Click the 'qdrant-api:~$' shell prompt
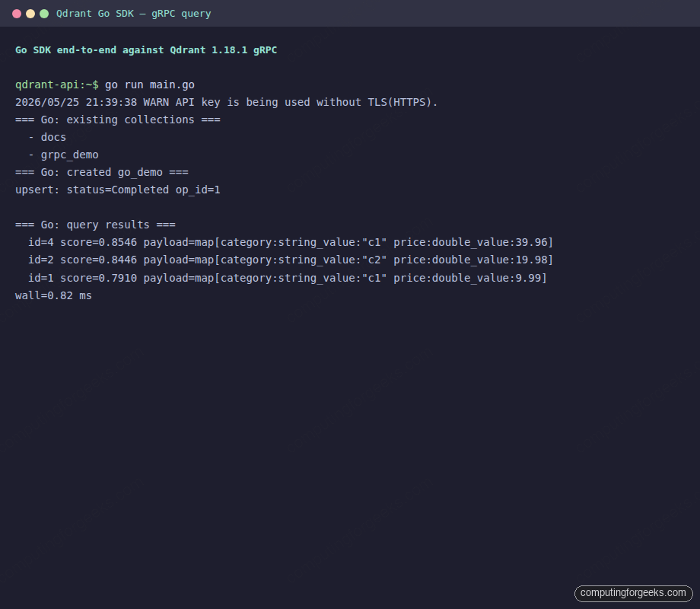The width and height of the screenshot is (700, 609). pos(57,85)
